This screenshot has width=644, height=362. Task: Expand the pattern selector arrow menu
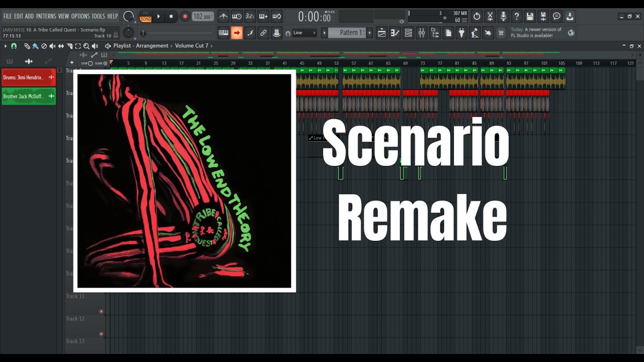click(325, 33)
